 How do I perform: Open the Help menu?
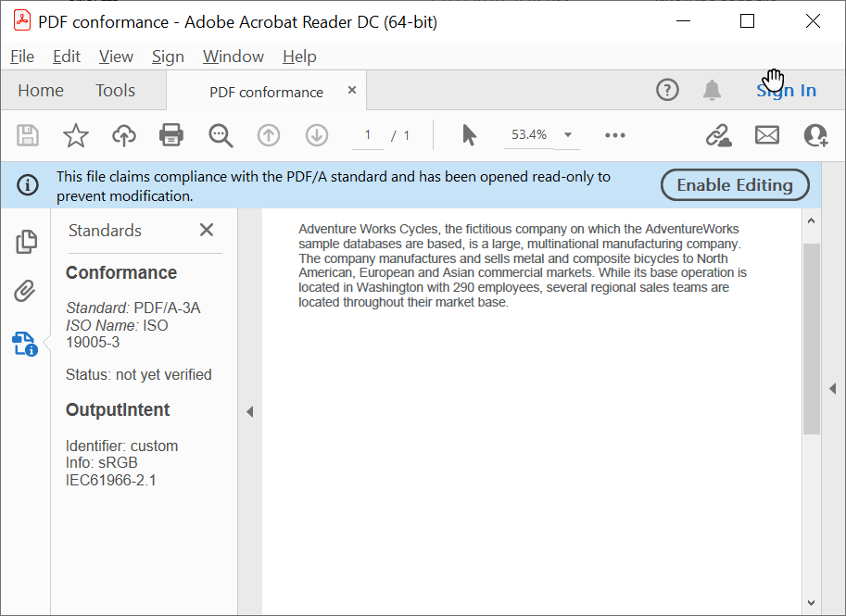pyautogui.click(x=299, y=57)
